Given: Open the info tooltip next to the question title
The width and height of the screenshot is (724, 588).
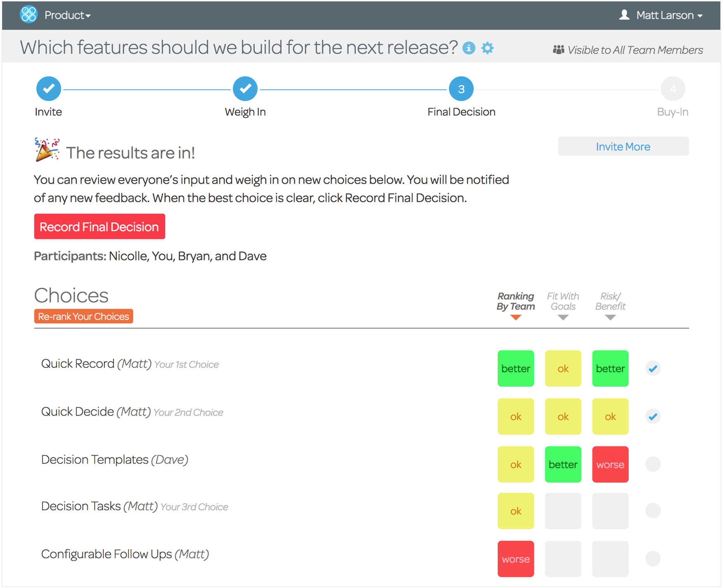Looking at the screenshot, I should (469, 48).
